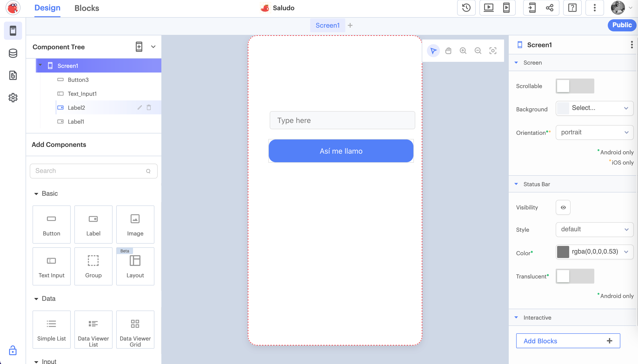638x364 pixels.
Task: Click the Public visibility button
Action: (x=622, y=25)
